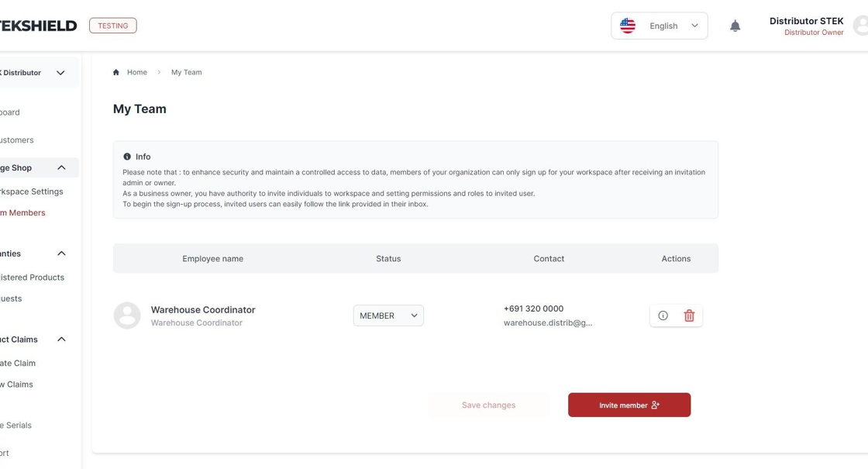This screenshot has height=469, width=868.
Task: Expand the Distributor workspace selector chevron
Action: tap(60, 73)
